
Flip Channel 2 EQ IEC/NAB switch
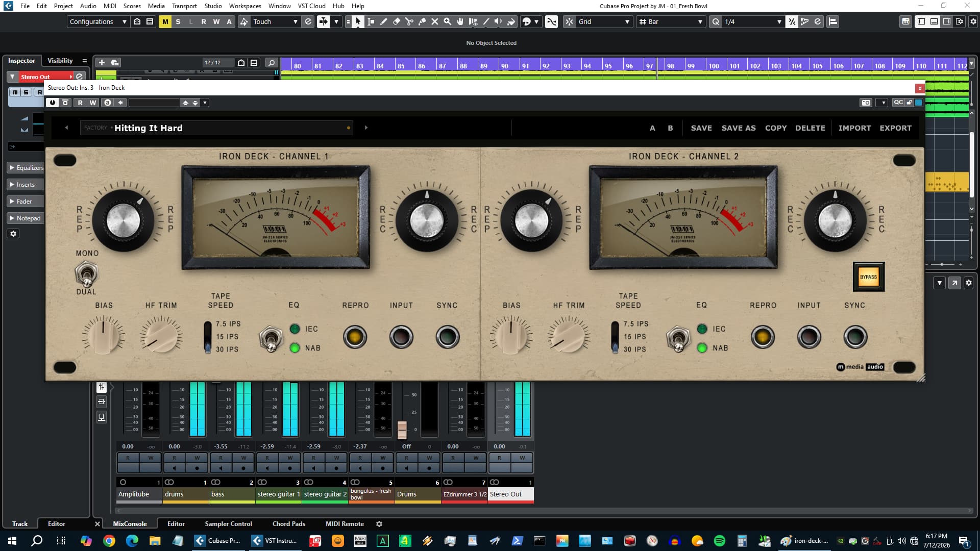pyautogui.click(x=678, y=338)
